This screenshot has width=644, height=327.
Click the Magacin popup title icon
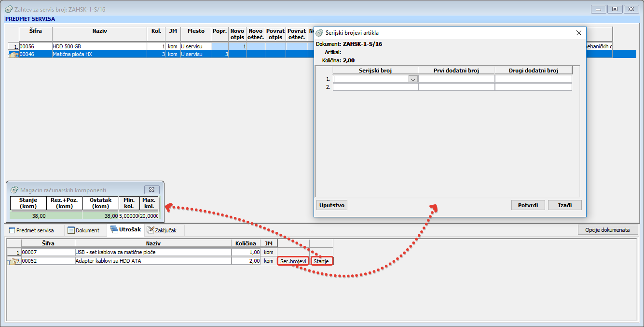tap(14, 190)
